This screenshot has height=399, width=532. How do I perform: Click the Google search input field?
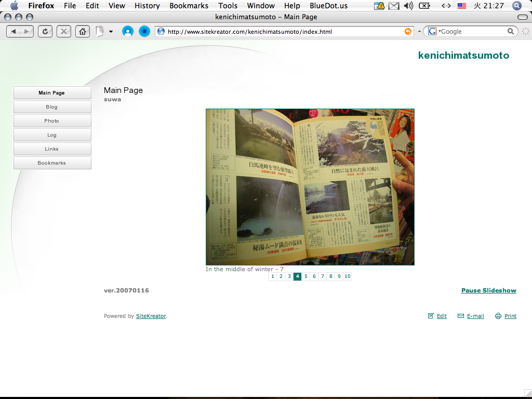[x=473, y=32]
